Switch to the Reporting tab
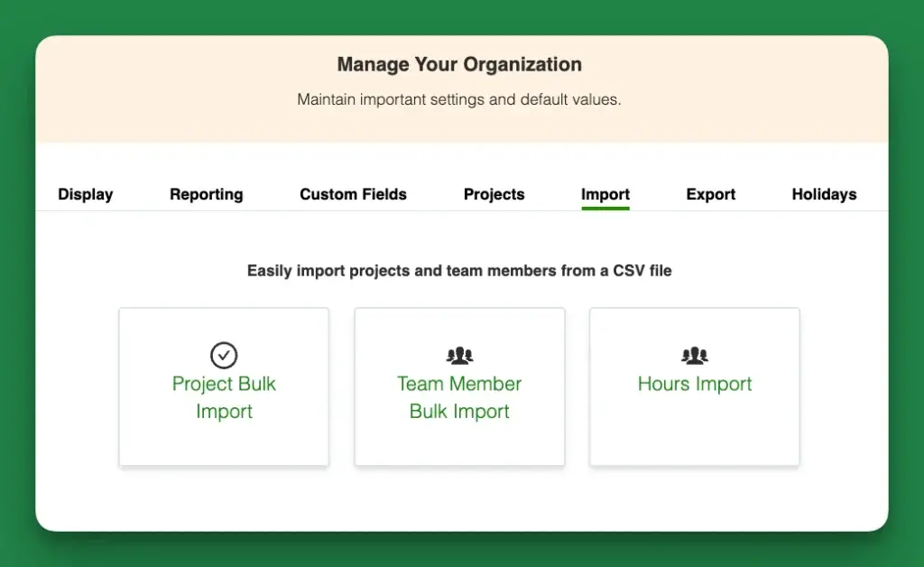 tap(206, 194)
